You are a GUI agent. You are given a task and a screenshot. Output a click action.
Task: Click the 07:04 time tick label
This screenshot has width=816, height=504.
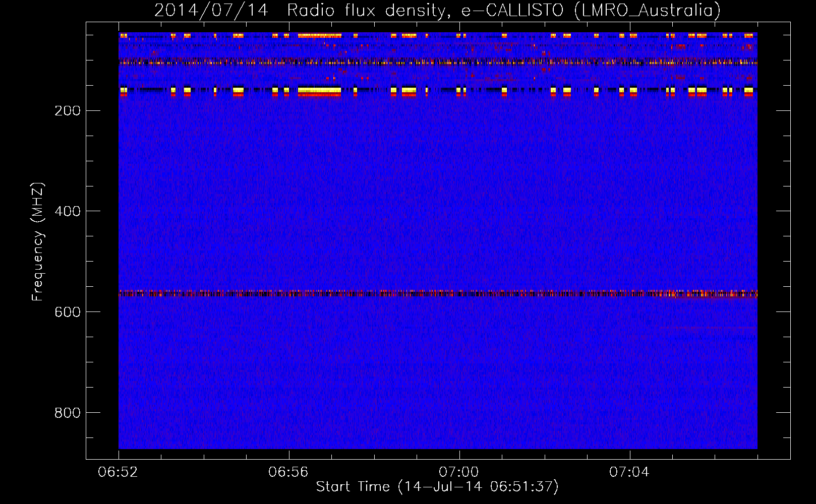click(x=629, y=472)
